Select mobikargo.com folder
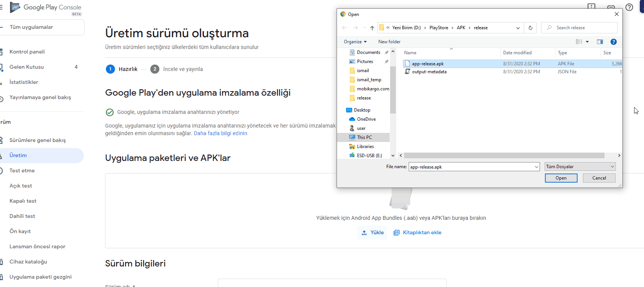The height and width of the screenshot is (287, 644). click(x=373, y=89)
